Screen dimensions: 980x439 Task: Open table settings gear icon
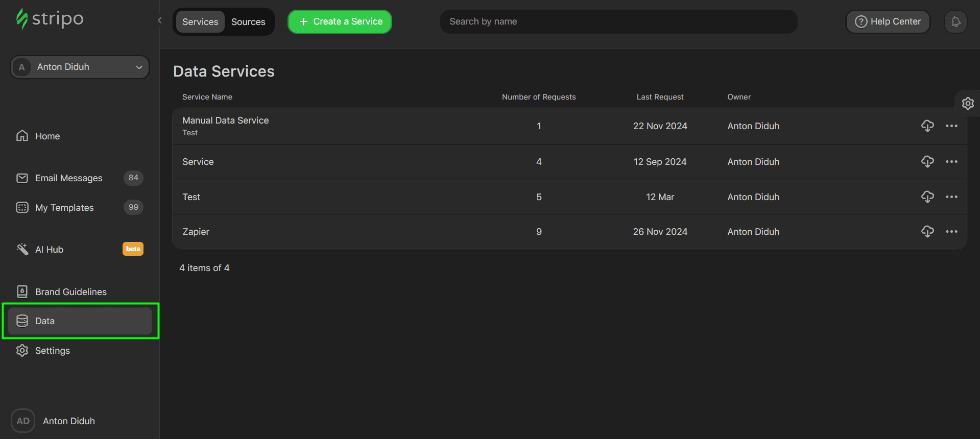coord(968,104)
